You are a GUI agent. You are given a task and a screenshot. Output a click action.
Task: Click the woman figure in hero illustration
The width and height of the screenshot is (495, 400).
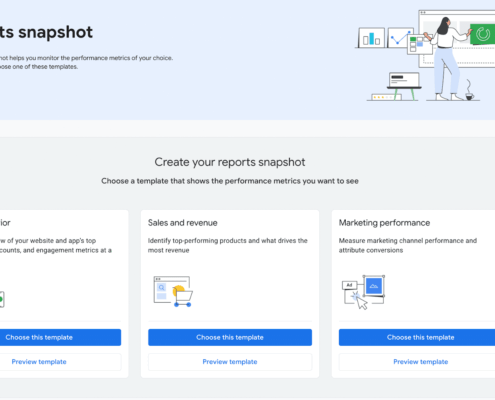pyautogui.click(x=446, y=59)
